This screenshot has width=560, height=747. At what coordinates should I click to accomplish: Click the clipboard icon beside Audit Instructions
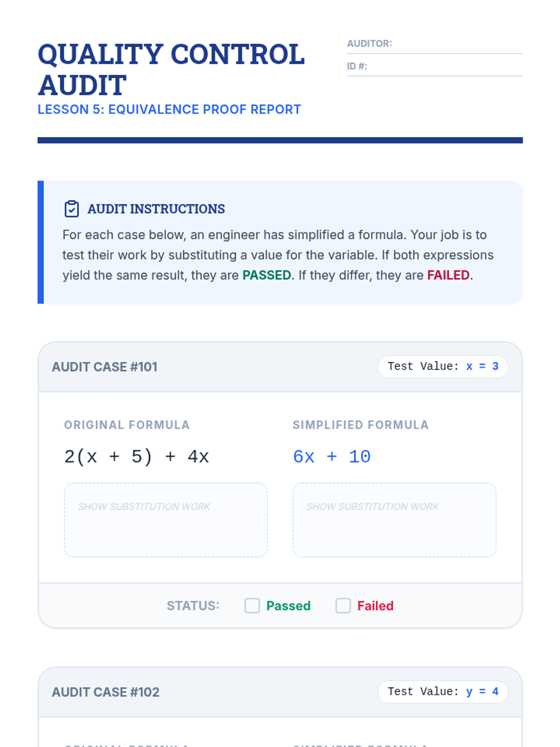[71, 209]
